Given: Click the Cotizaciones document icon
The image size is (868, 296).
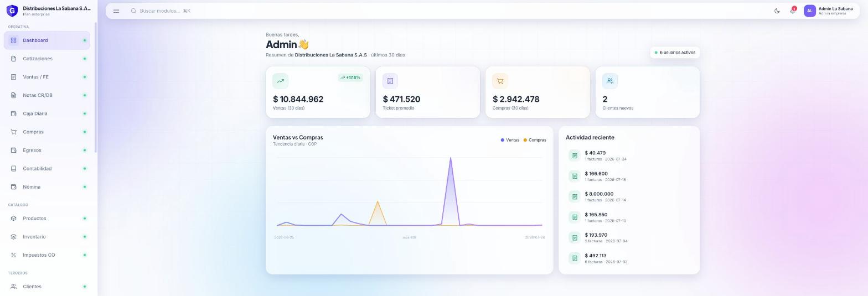Looking at the screenshot, I should click(x=13, y=59).
